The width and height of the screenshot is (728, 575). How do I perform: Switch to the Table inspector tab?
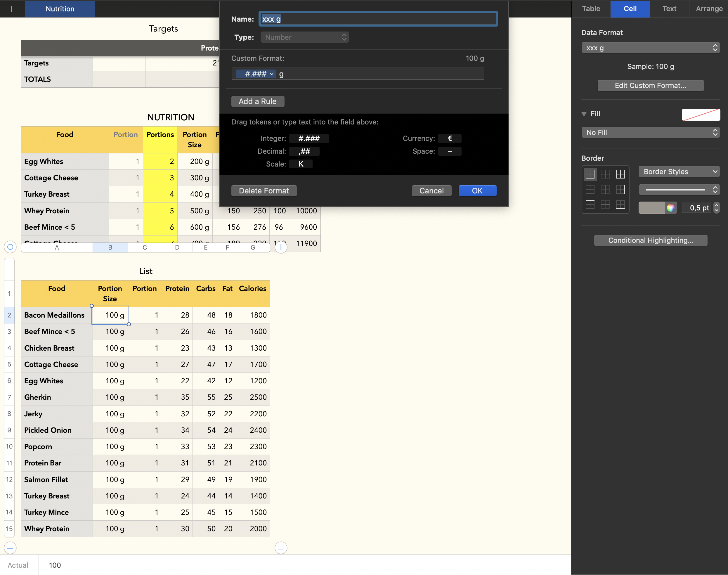591,9
